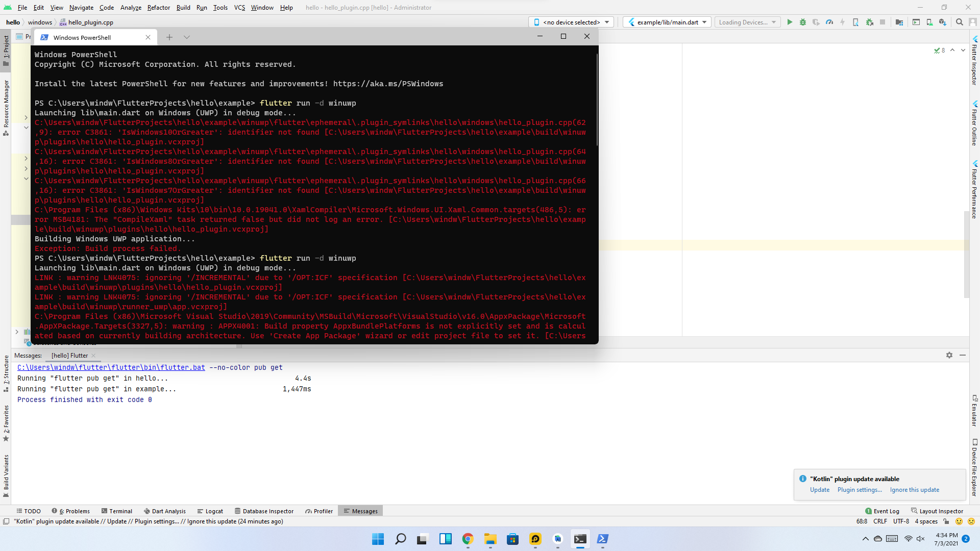Open Messages panel settings gear

tap(949, 355)
